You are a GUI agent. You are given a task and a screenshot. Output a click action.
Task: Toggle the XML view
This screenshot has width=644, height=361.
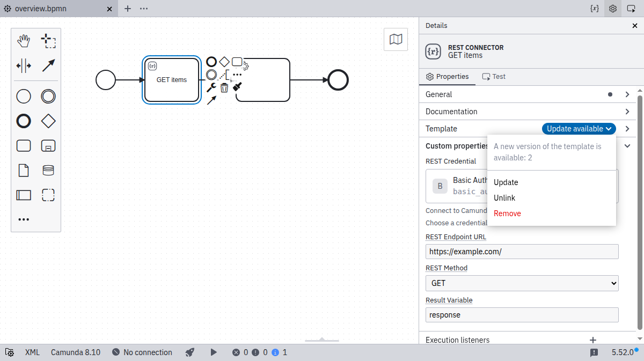32,352
